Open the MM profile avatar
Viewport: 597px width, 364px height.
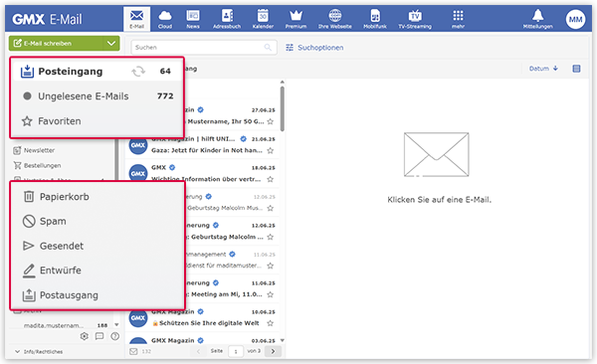[575, 19]
